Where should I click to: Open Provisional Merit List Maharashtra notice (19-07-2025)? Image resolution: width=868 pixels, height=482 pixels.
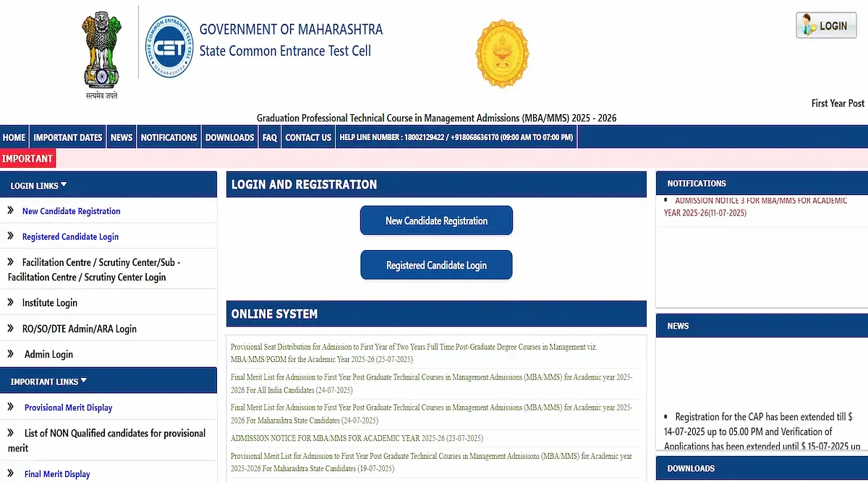(432, 462)
